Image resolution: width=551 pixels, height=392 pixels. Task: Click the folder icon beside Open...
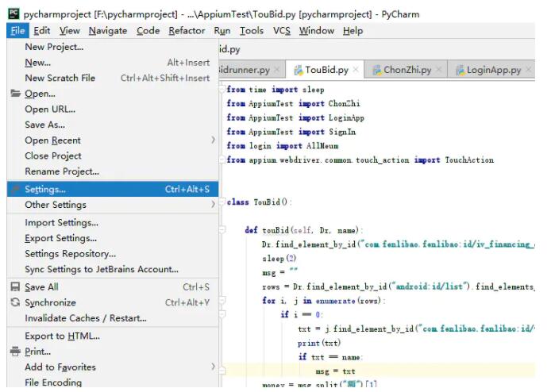click(15, 94)
